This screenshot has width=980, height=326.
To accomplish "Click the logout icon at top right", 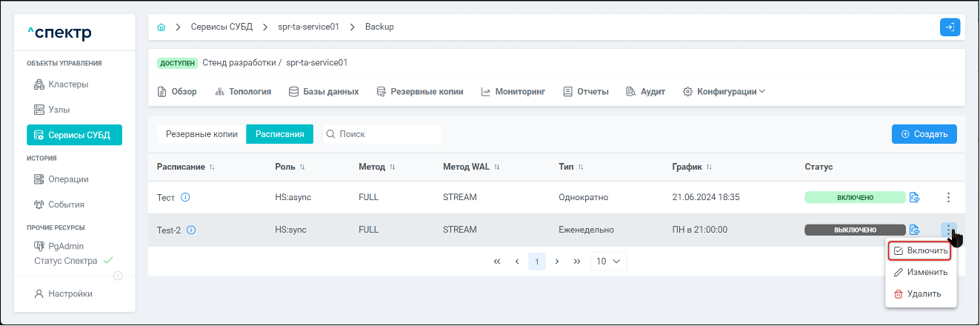I will pyautogui.click(x=950, y=27).
